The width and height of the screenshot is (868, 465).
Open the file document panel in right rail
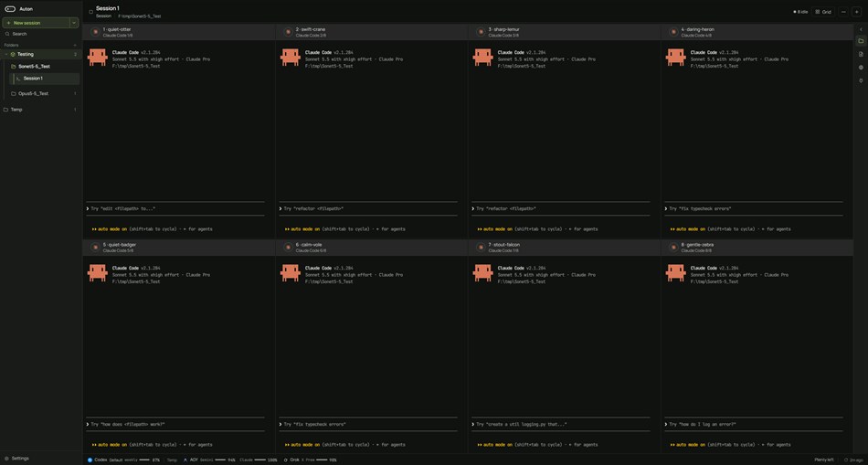[x=861, y=54]
